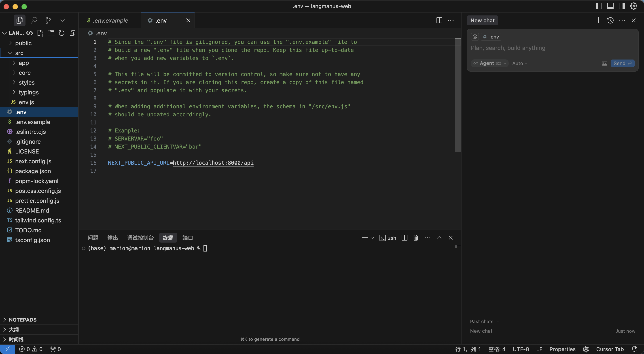Click the Send button in chat
644x354 pixels.
[x=622, y=64]
